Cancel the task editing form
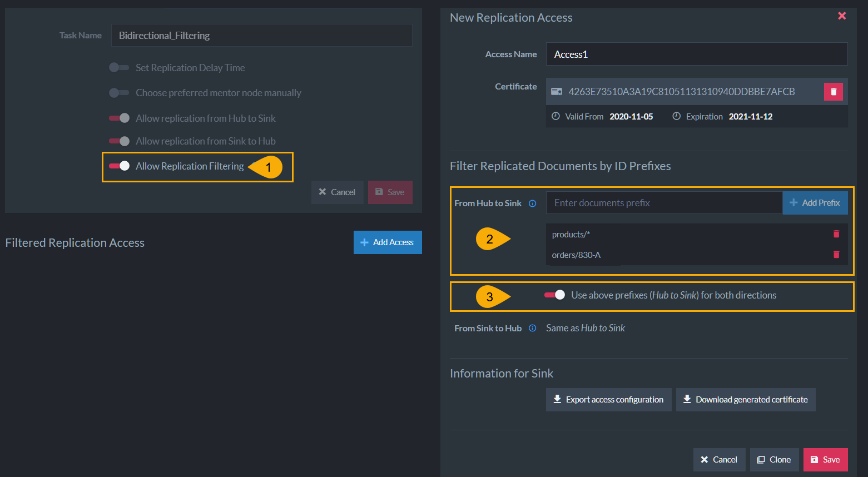 [338, 192]
